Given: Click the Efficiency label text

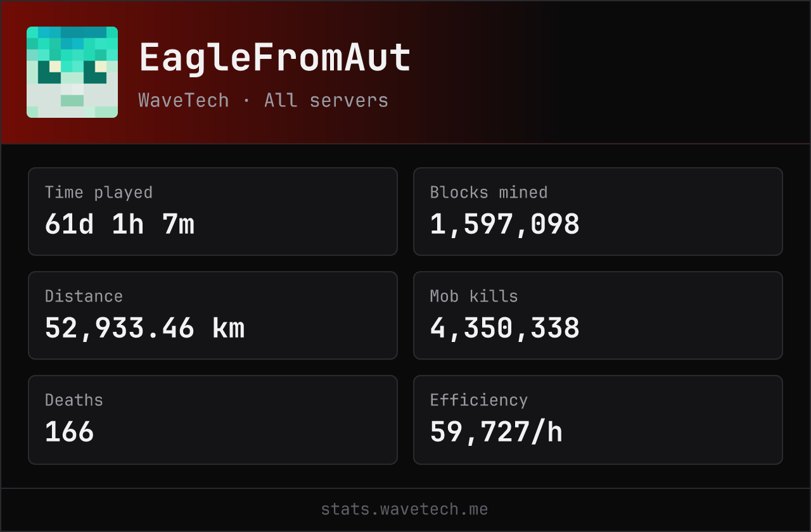Looking at the screenshot, I should (x=479, y=400).
